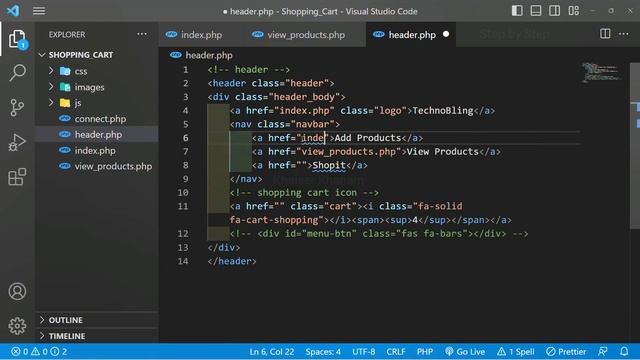Expand the OUTLINE section
The width and height of the screenshot is (640, 360).
[65, 320]
